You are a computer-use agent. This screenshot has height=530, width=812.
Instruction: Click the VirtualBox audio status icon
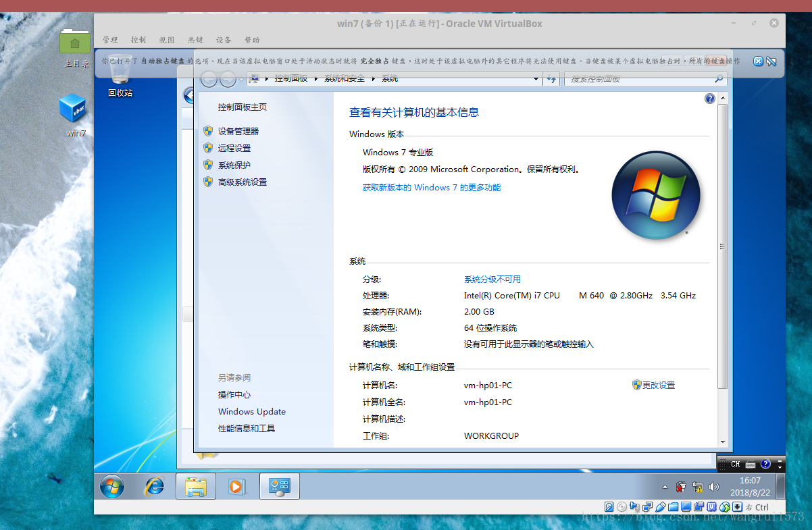point(634,507)
